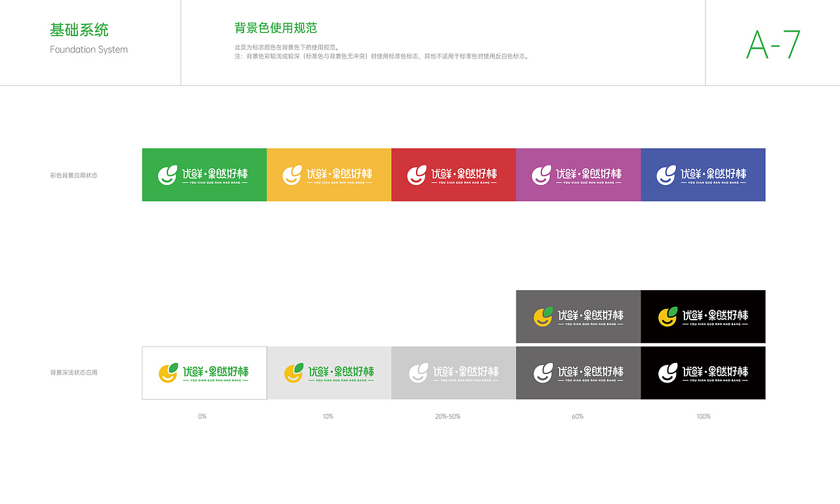The width and height of the screenshot is (840, 504).
Task: Select the 60% dark gray white-logo panel
Action: pyautogui.click(x=578, y=373)
